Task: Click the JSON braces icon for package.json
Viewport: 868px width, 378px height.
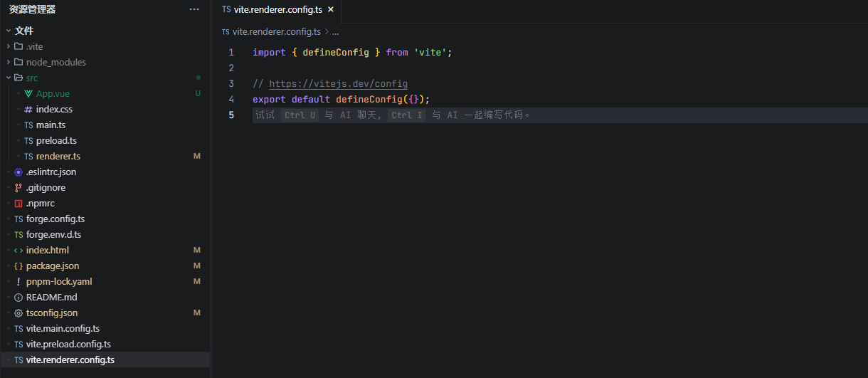Action: [18, 266]
